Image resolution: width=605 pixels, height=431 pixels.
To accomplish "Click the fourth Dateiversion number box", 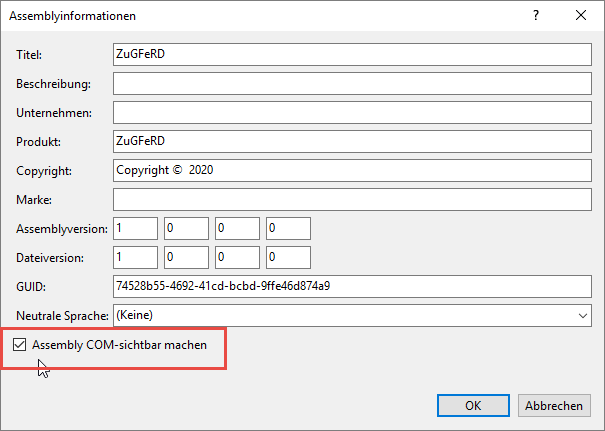I will 287,257.
